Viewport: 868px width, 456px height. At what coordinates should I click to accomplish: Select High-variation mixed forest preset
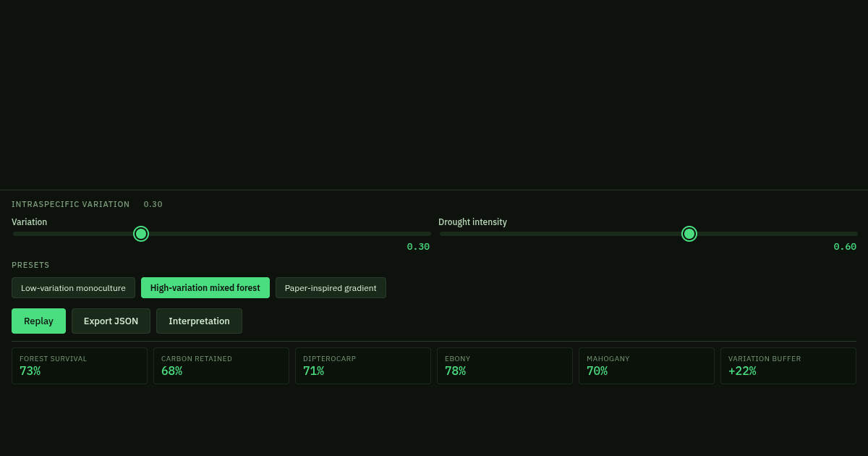click(205, 288)
